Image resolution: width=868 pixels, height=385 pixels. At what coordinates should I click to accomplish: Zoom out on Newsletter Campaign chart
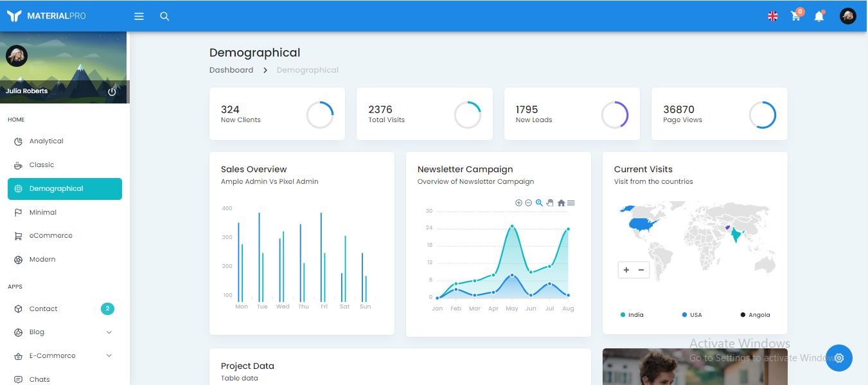coord(528,203)
